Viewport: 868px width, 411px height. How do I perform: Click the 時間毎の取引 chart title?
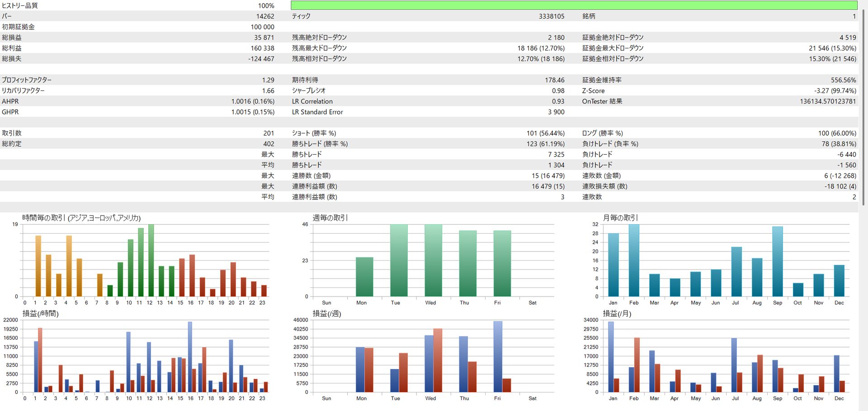tap(81, 218)
